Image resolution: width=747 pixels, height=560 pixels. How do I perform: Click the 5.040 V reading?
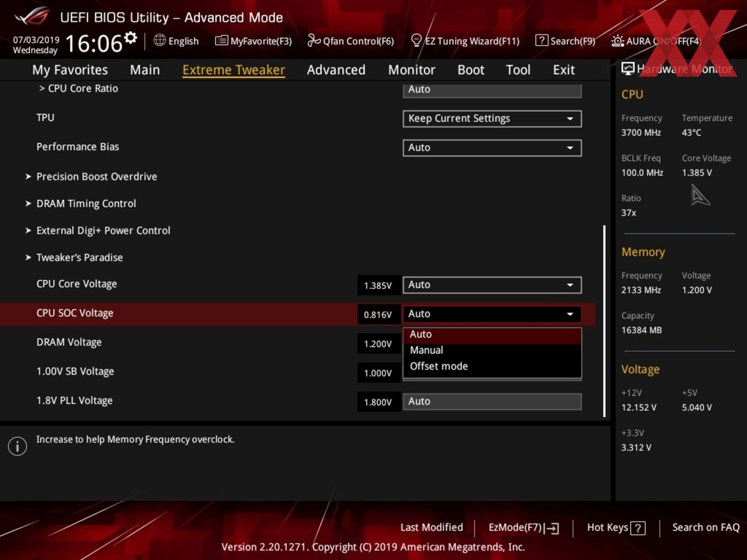click(x=697, y=407)
